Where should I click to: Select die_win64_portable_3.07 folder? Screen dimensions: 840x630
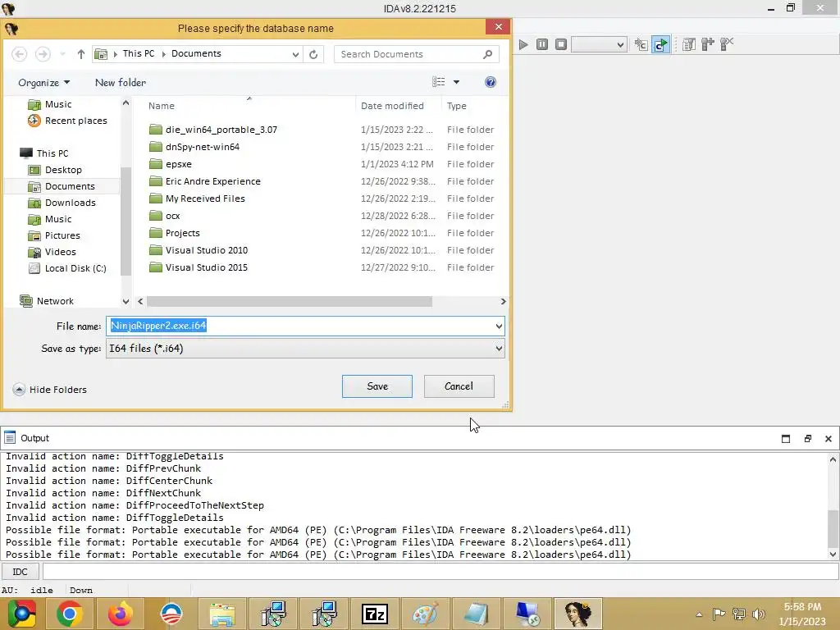point(213,130)
